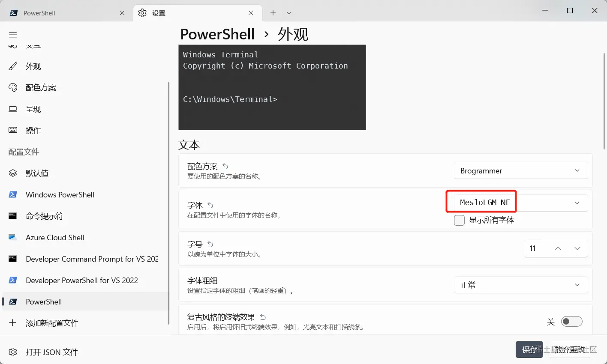Open 配色方案 in the sidebar
The height and width of the screenshot is (364, 607).
(85, 88)
